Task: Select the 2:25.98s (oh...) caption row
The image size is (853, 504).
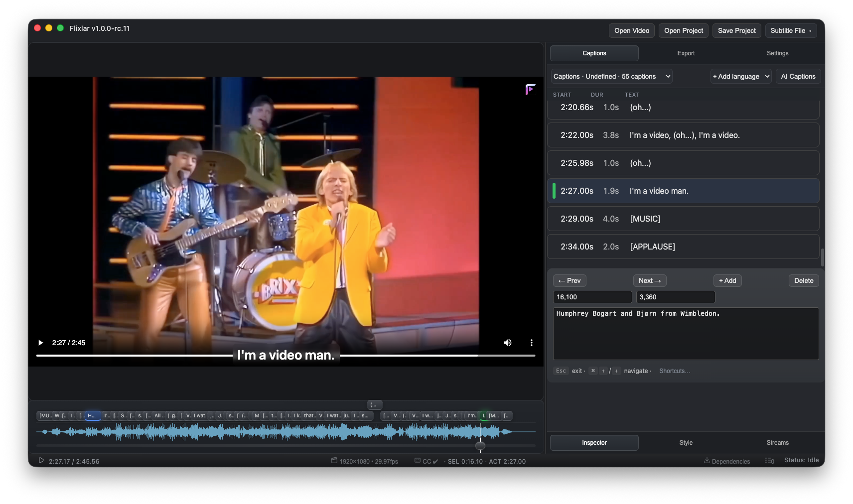Action: pyautogui.click(x=683, y=163)
